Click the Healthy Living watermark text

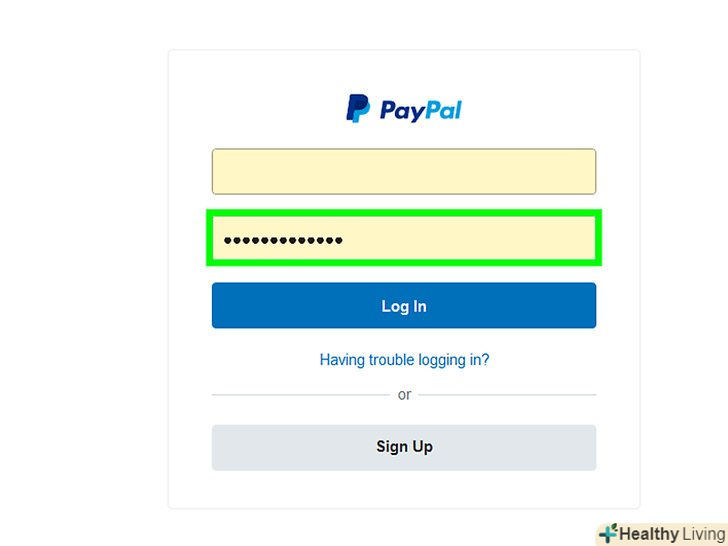tap(673, 534)
